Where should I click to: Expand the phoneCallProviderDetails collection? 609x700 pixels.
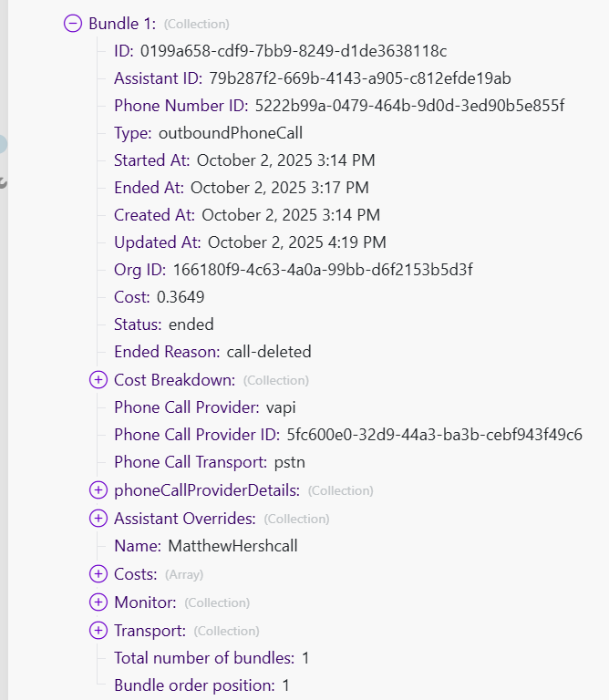(x=98, y=490)
